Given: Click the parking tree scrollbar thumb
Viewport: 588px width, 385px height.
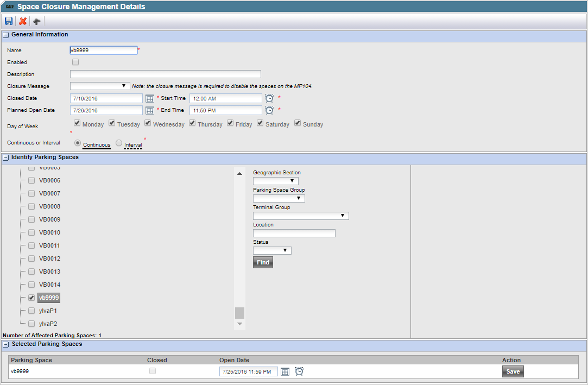Looking at the screenshot, I should (x=239, y=313).
